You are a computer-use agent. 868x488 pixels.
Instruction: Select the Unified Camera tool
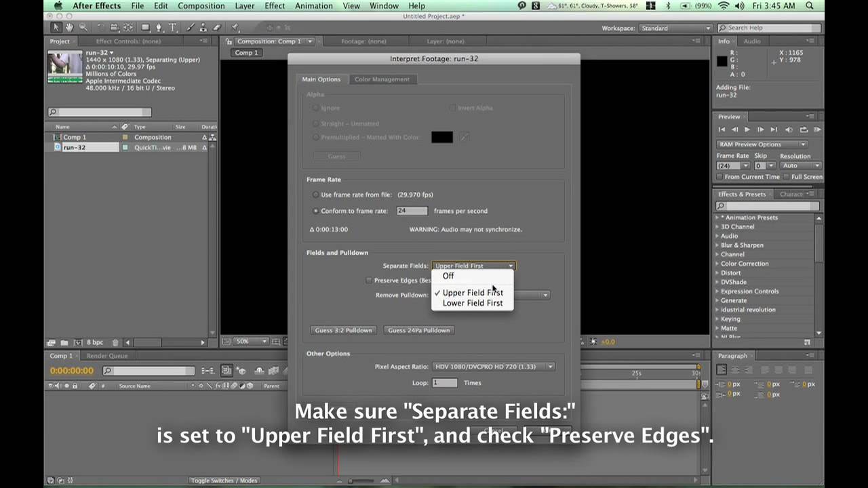click(115, 28)
